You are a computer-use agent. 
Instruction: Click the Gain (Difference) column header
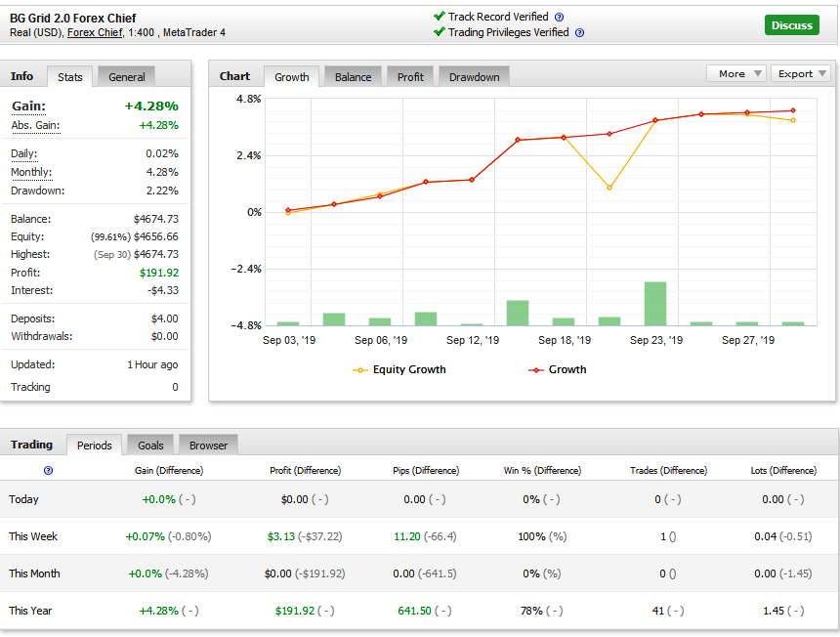pyautogui.click(x=169, y=470)
